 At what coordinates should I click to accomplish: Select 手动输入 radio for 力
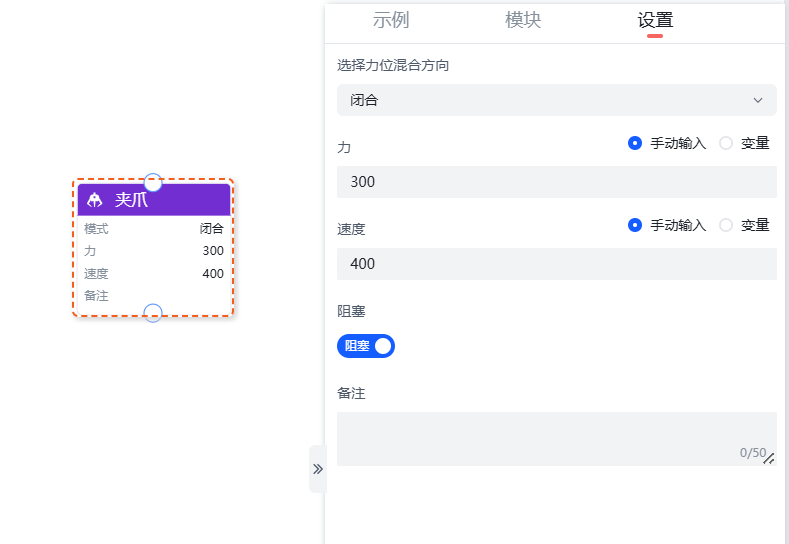[635, 143]
